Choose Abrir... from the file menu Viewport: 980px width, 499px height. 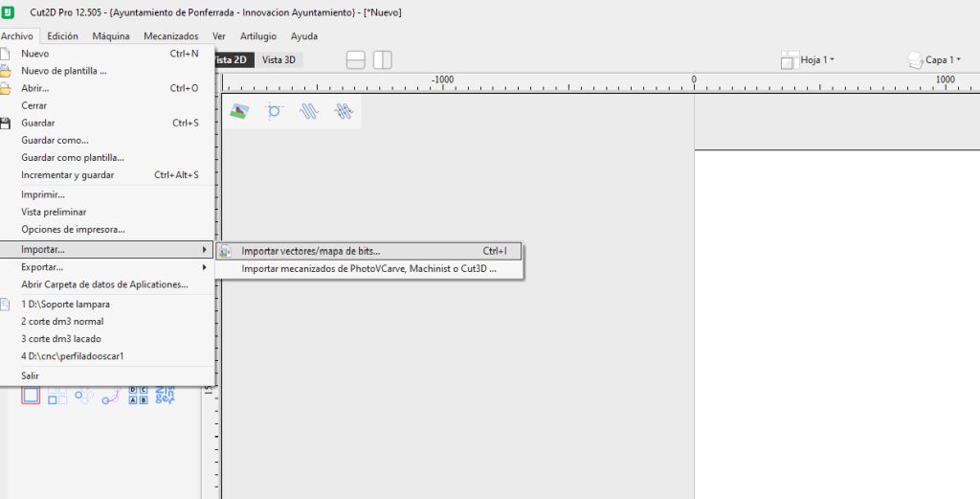click(x=107, y=88)
